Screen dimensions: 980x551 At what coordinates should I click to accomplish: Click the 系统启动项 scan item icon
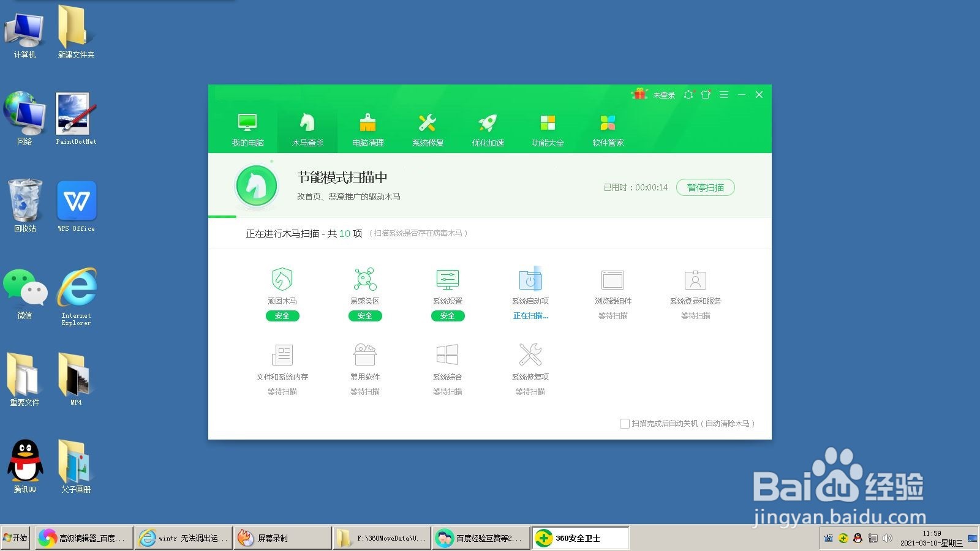(x=530, y=280)
